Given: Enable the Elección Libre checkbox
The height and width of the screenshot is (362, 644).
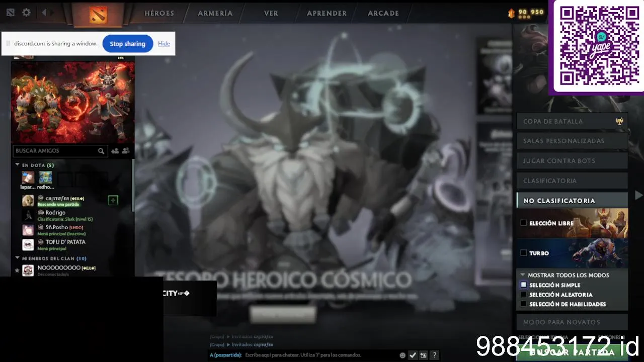Looking at the screenshot, I should (x=524, y=223).
